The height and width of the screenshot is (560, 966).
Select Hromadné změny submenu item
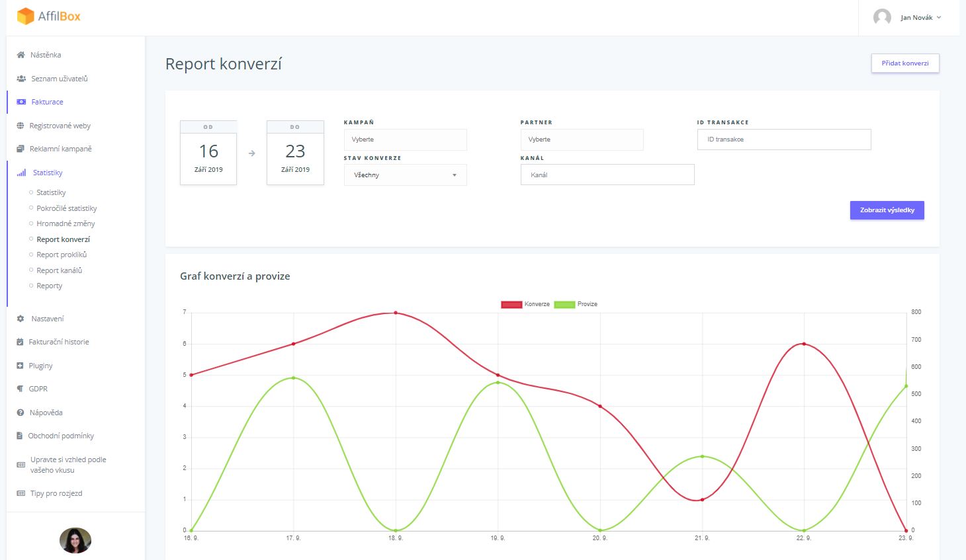coord(66,223)
